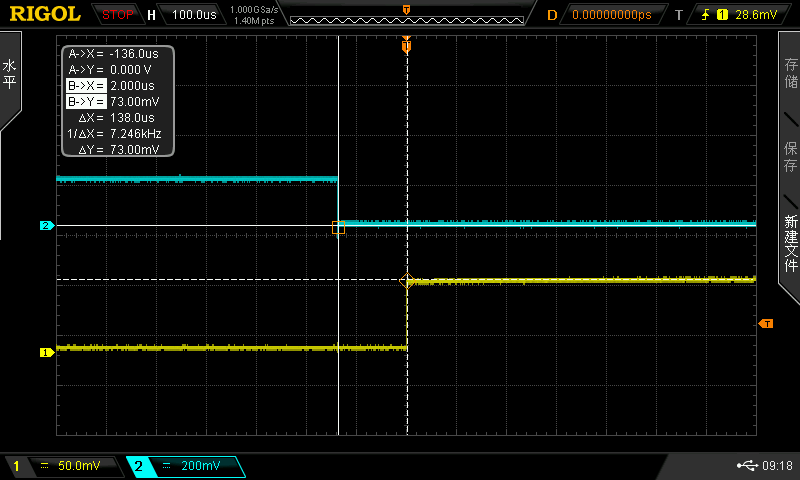Toggle channel 2 at 200mV
The width and height of the screenshot is (800, 480).
(185, 466)
